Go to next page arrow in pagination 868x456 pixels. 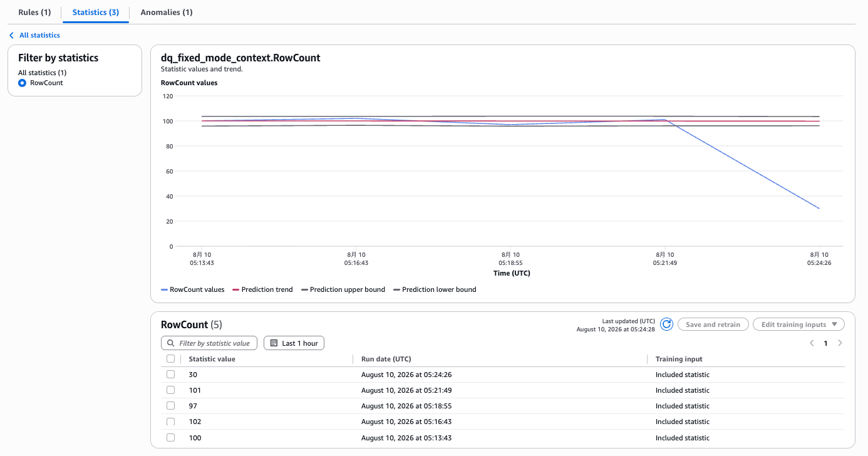click(x=840, y=343)
